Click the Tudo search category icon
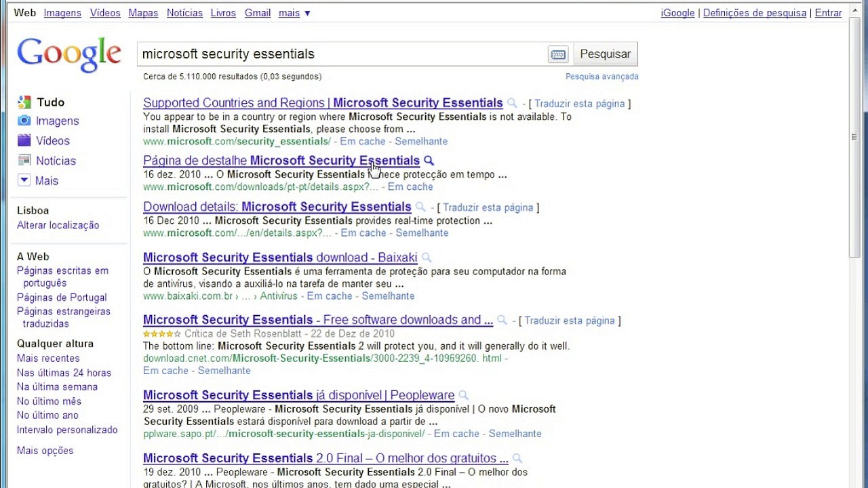 click(24, 102)
